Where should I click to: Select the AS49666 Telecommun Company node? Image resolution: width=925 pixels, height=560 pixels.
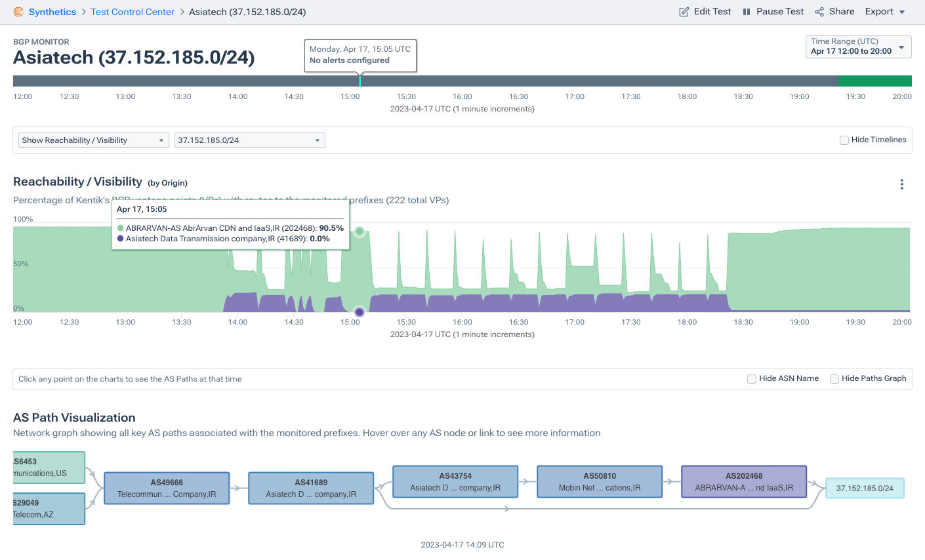pyautogui.click(x=167, y=489)
